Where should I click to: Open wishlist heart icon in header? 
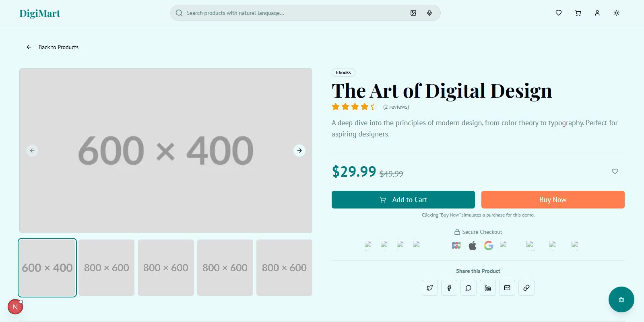(x=559, y=13)
